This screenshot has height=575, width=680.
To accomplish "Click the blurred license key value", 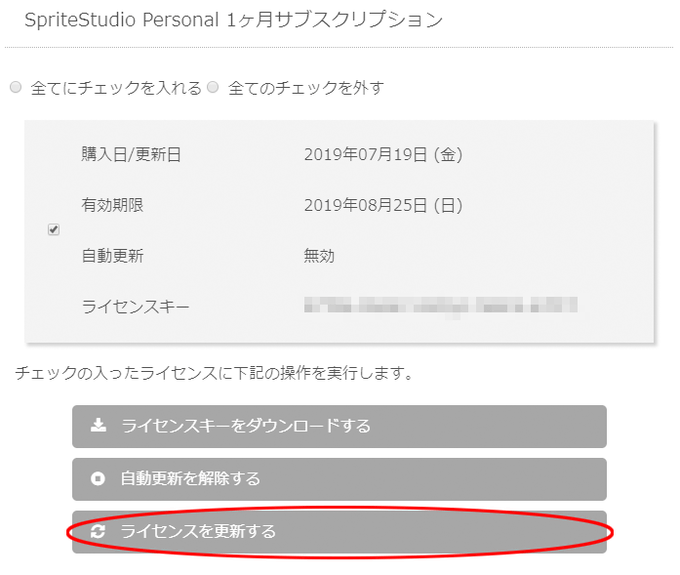I will coord(441,305).
